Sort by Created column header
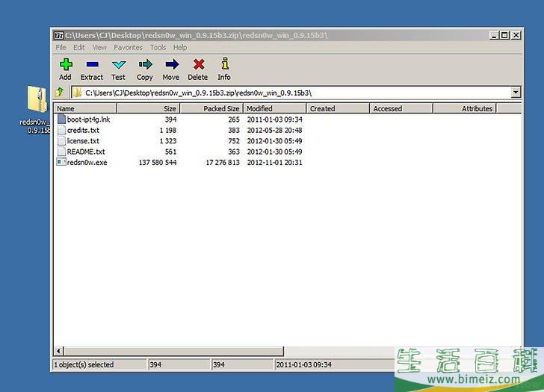This screenshot has width=544, height=392. (338, 108)
